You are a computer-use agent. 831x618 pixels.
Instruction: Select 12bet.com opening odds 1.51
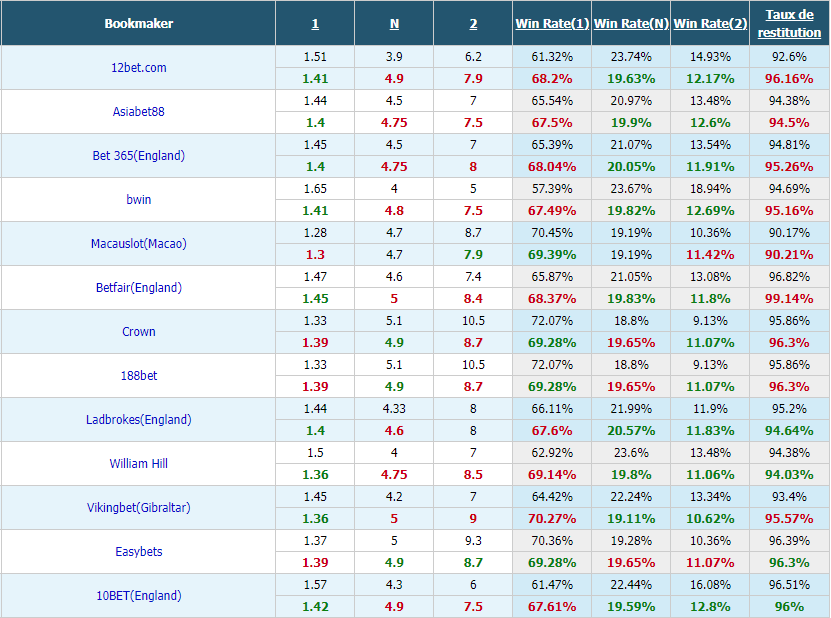[315, 57]
